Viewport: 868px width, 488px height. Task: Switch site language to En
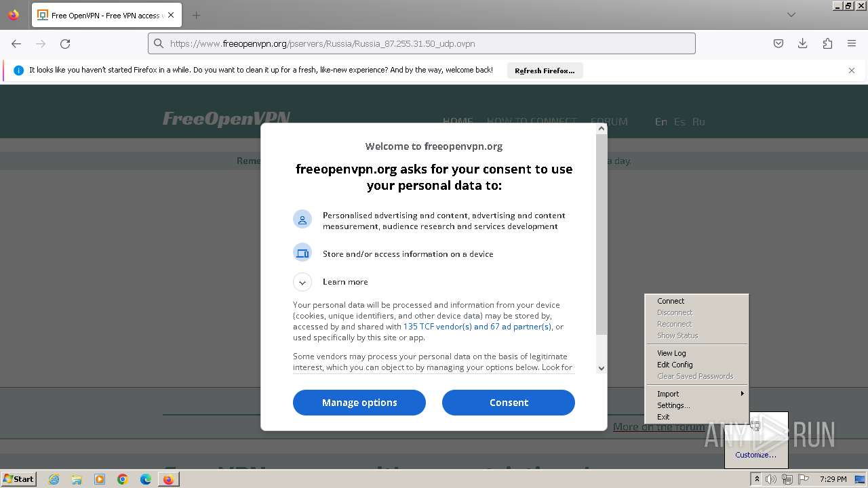pyautogui.click(x=661, y=122)
